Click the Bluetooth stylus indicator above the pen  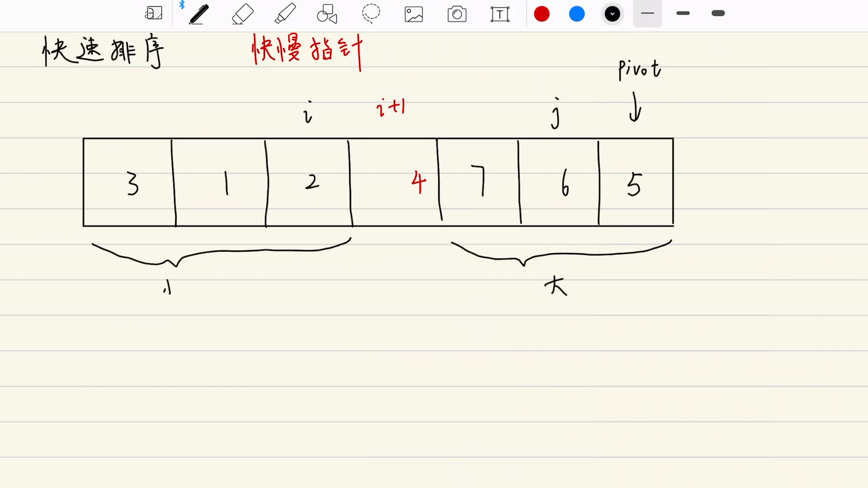tap(181, 5)
